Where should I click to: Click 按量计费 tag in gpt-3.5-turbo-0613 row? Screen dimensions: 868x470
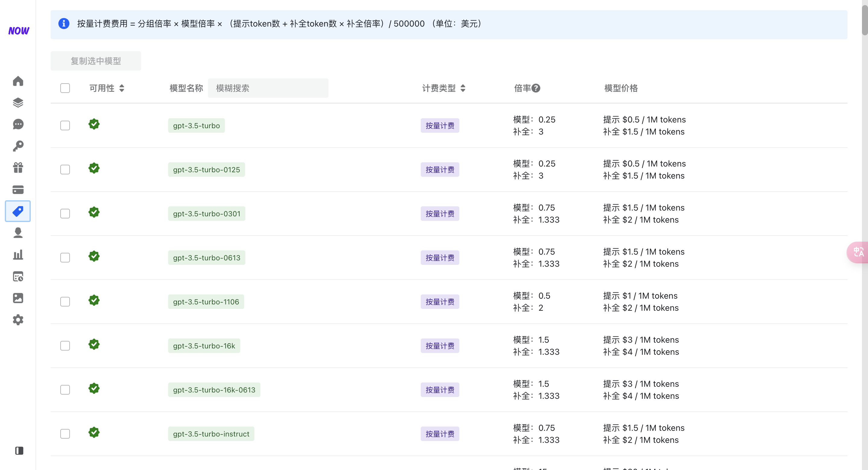coord(440,258)
